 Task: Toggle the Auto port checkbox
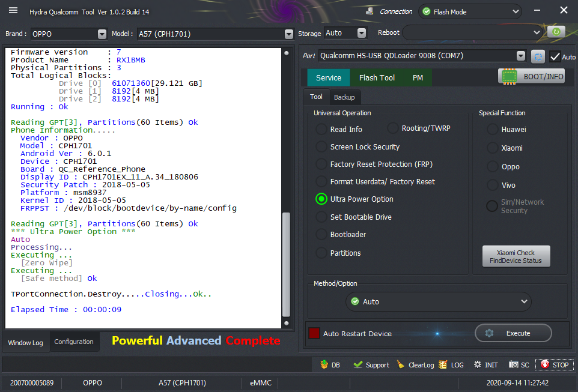tap(555, 57)
